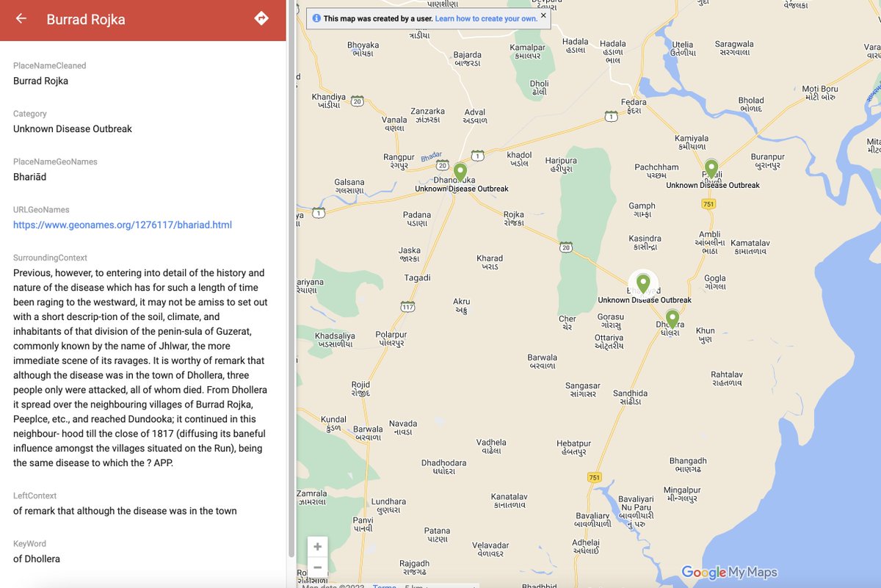Image resolution: width=881 pixels, height=588 pixels.
Task: Click the Saragwala label on map
Action: point(734,48)
